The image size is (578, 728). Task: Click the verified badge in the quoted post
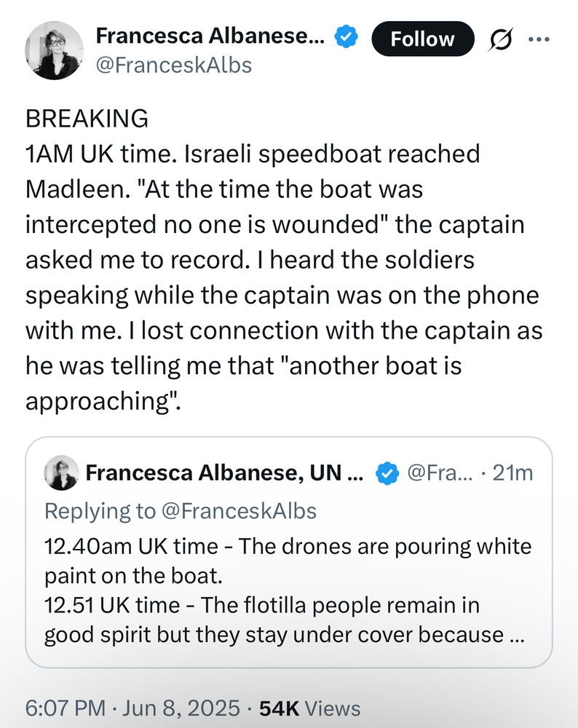pyautogui.click(x=387, y=474)
